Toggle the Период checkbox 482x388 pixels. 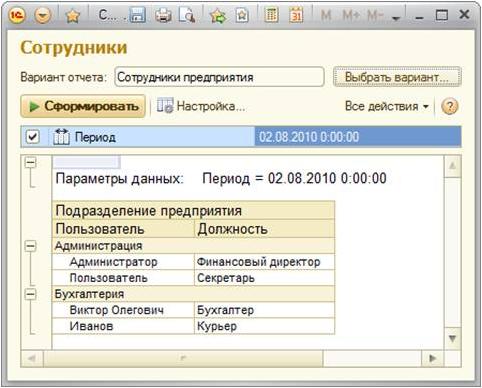pos(33,137)
